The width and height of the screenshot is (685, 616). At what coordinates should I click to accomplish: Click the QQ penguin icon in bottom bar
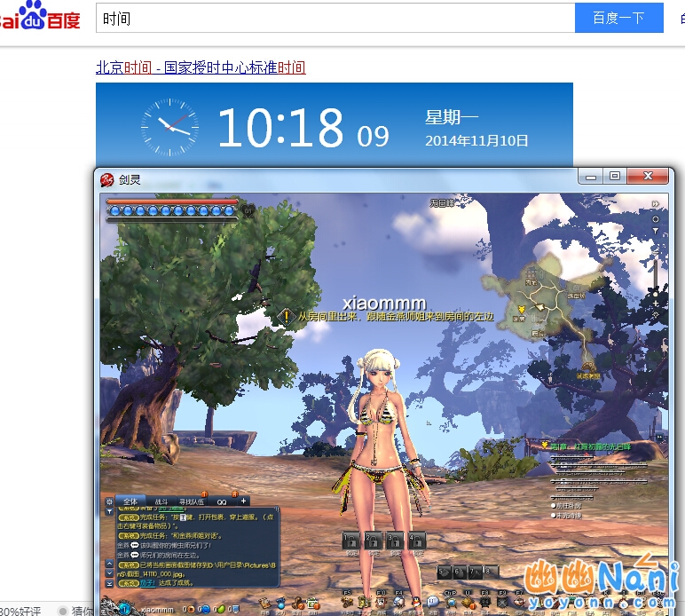pyautogui.click(x=416, y=603)
